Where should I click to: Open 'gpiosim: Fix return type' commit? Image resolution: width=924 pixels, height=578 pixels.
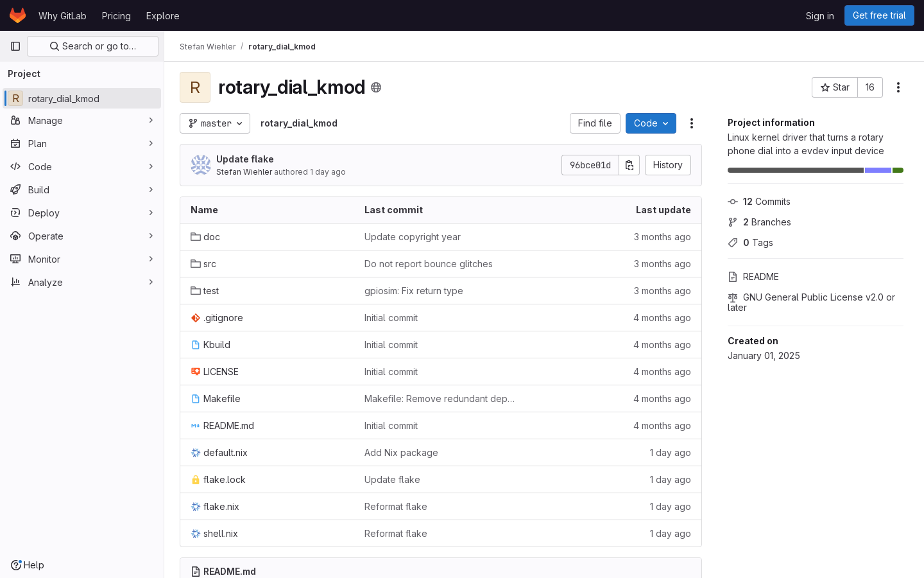point(414,291)
